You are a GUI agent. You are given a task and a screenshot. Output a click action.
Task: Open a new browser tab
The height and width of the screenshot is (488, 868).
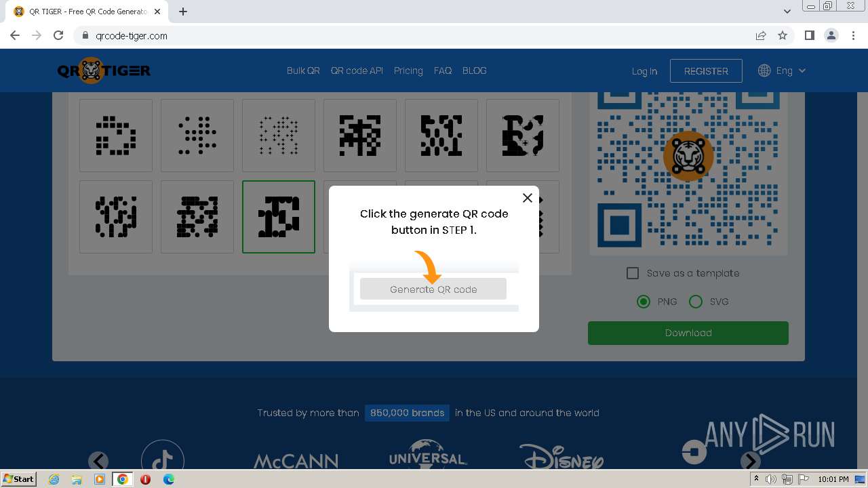(x=183, y=12)
